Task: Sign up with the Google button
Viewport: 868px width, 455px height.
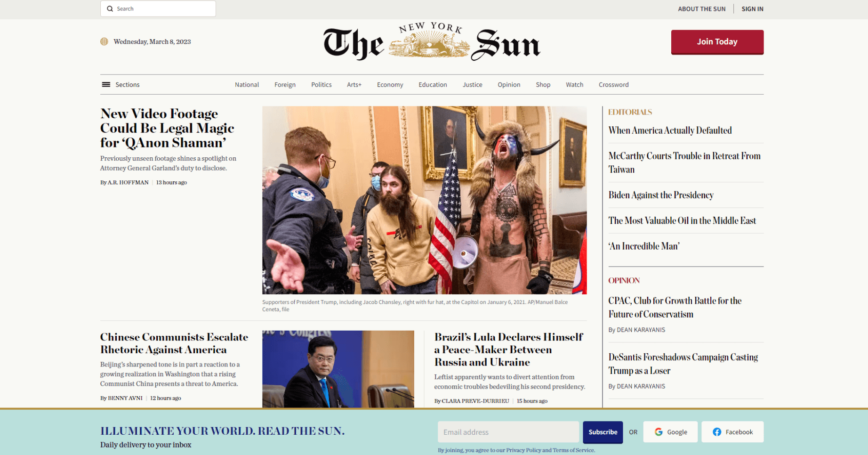Action: pyautogui.click(x=671, y=432)
